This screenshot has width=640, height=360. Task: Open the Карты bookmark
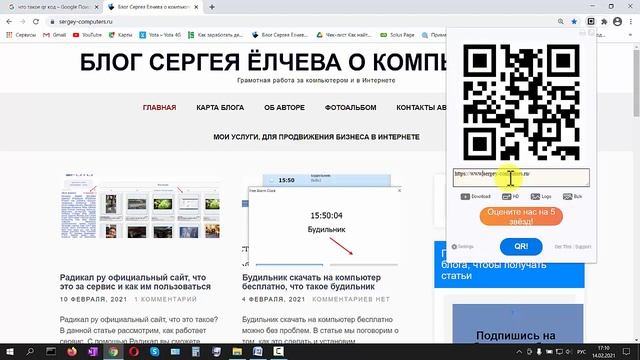tap(120, 35)
